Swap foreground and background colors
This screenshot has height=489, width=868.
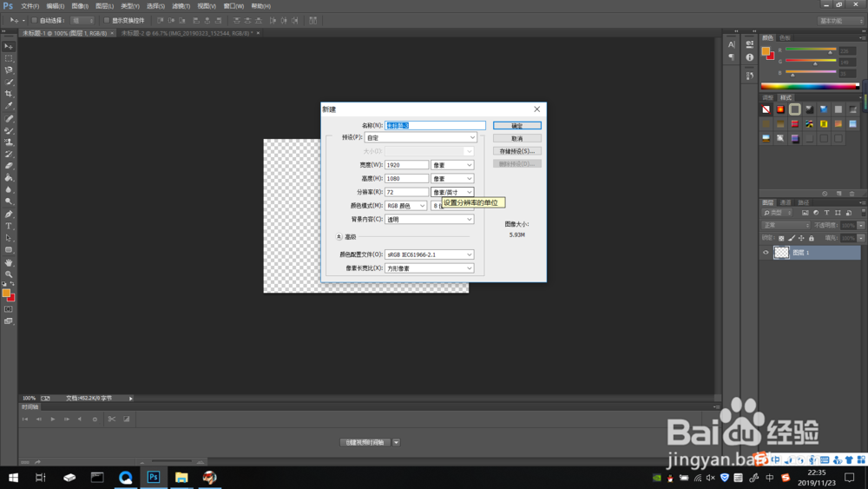pos(12,283)
